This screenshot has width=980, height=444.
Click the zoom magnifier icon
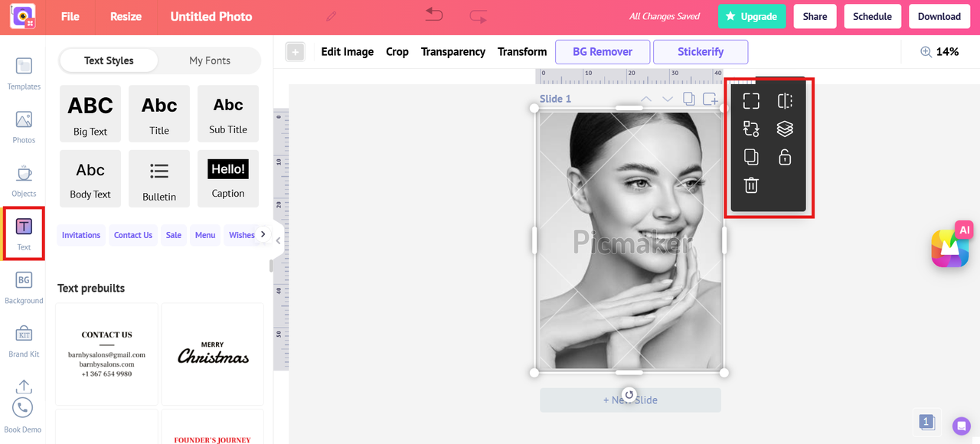926,51
